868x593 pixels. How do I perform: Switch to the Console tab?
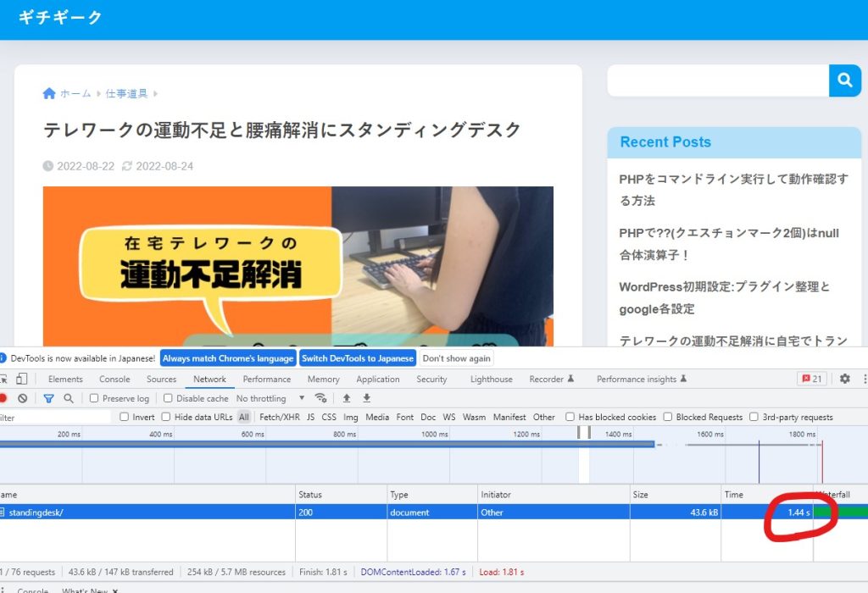pos(114,380)
